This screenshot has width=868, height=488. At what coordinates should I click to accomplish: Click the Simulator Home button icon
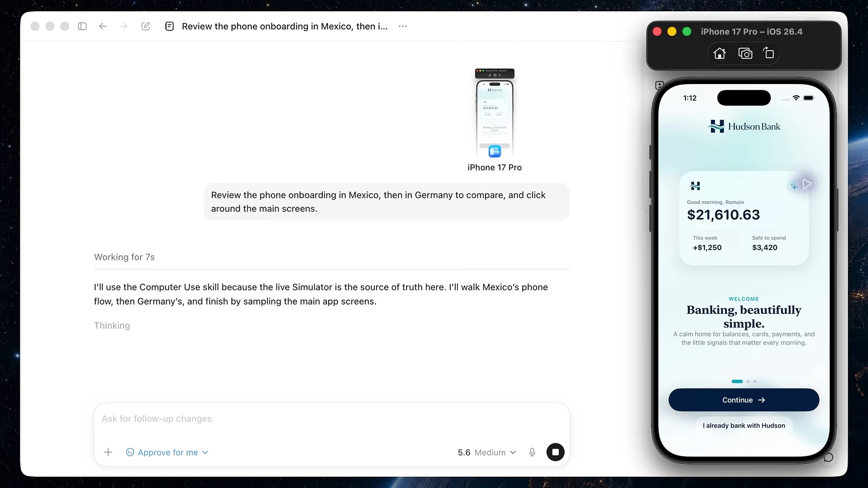coord(719,53)
